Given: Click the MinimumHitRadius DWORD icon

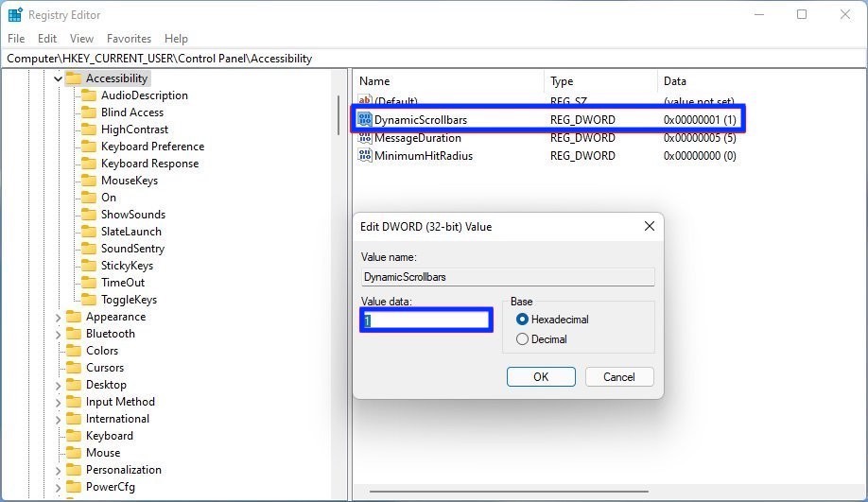Looking at the screenshot, I should point(365,155).
